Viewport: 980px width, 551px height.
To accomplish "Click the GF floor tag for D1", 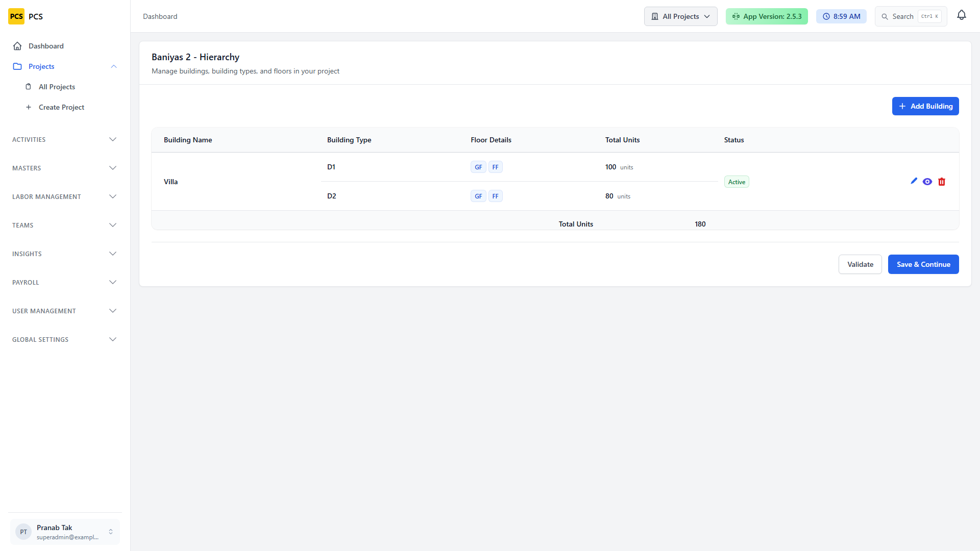I will tap(478, 167).
